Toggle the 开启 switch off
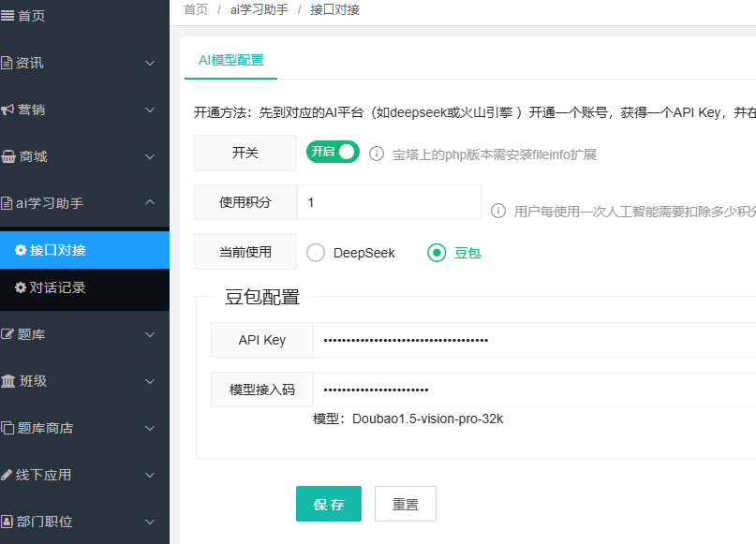The height and width of the screenshot is (544, 756). [x=333, y=152]
